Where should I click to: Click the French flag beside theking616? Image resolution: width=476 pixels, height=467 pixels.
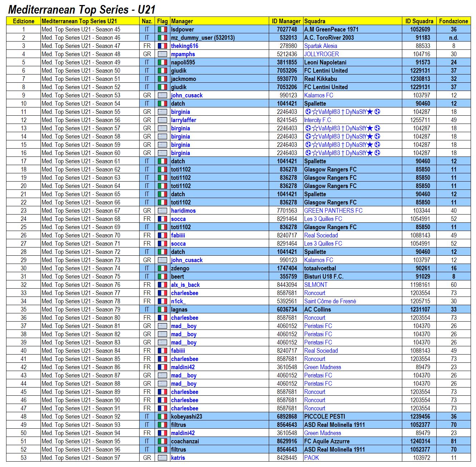point(162,46)
